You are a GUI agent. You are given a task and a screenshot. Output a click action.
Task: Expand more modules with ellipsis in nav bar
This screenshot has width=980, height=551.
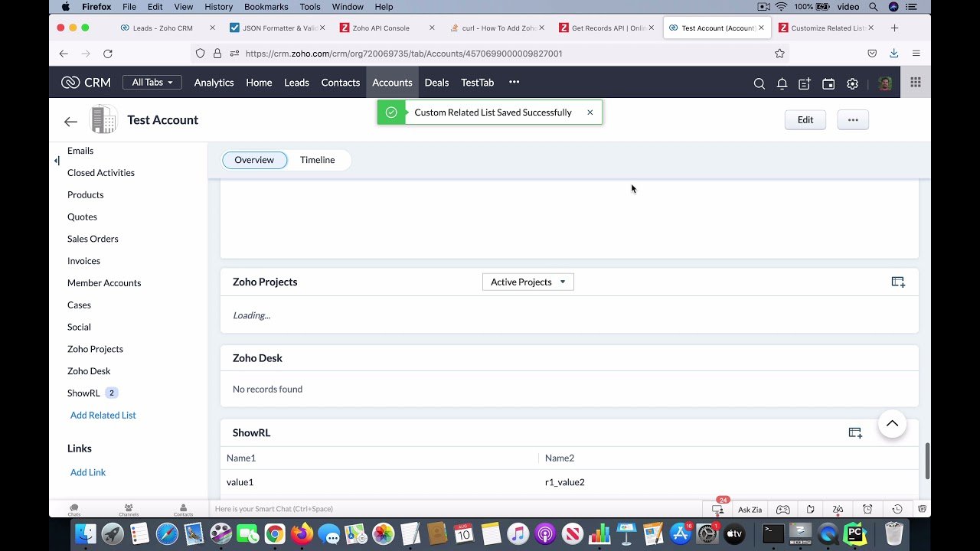click(514, 83)
